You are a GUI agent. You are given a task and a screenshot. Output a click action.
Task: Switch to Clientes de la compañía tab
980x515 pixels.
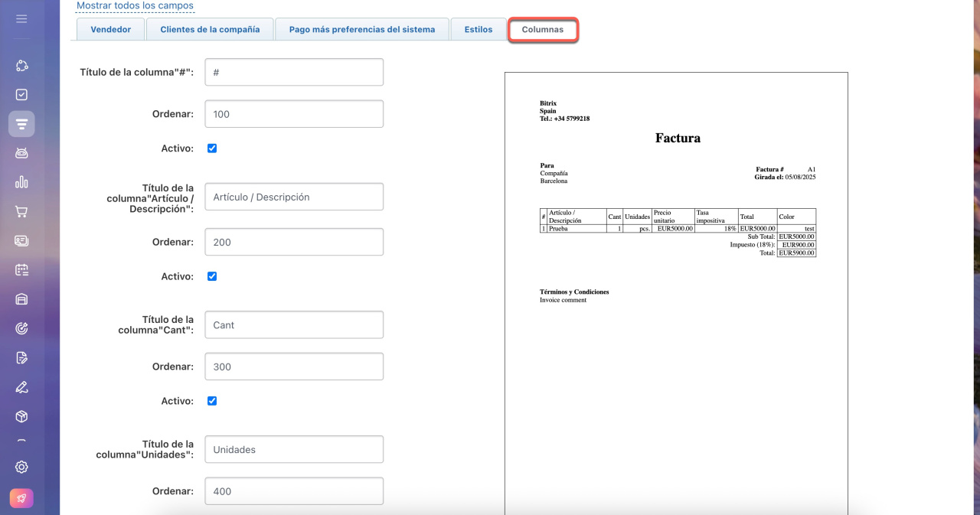(210, 29)
